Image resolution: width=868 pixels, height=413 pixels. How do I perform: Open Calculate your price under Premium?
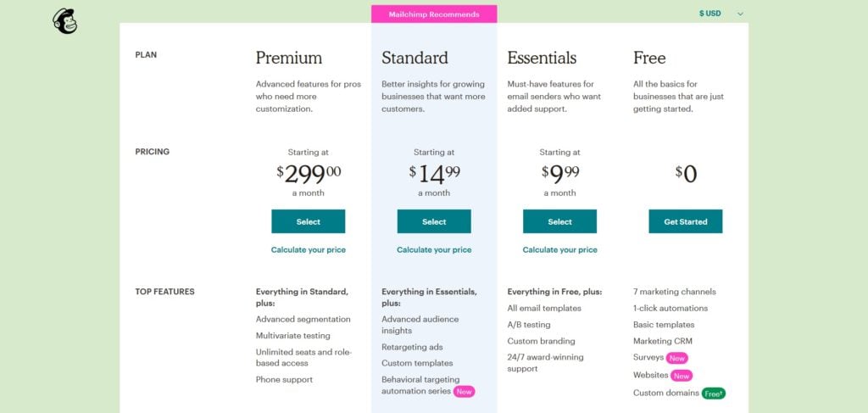click(309, 249)
